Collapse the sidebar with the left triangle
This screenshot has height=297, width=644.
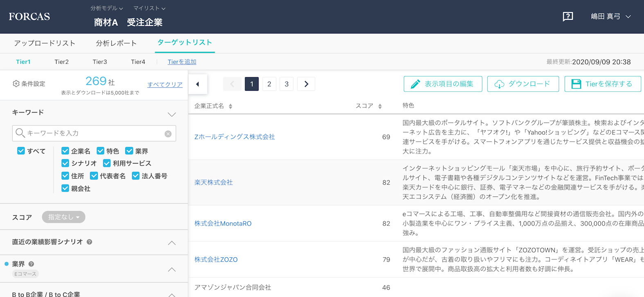(198, 84)
